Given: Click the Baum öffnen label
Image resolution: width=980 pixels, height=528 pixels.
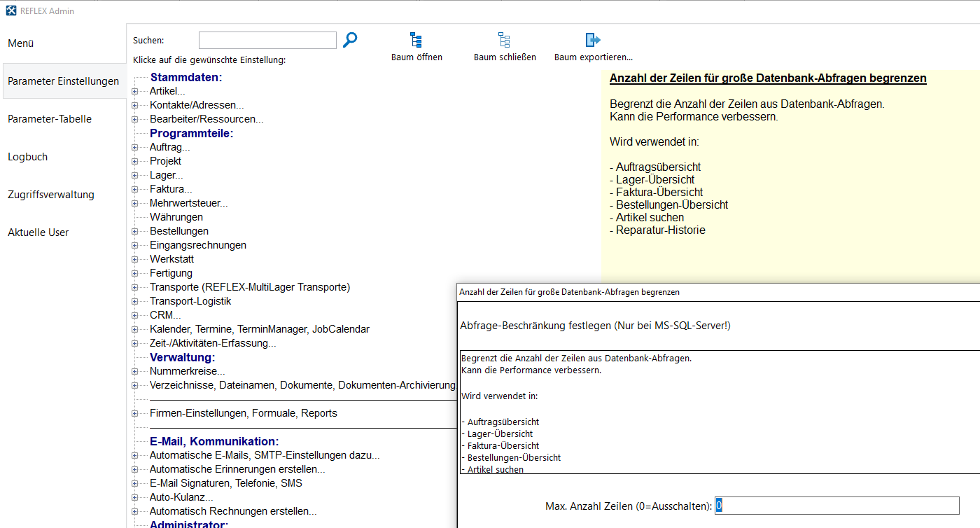Looking at the screenshot, I should pos(416,57).
